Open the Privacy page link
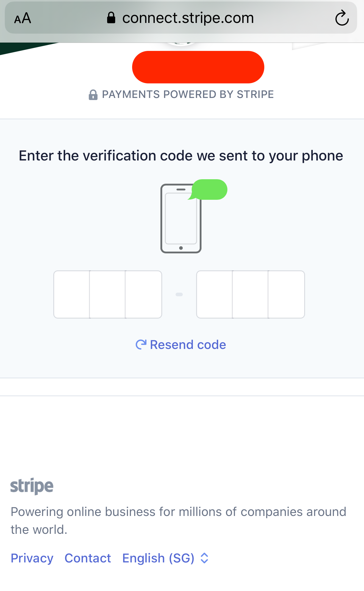 32,558
